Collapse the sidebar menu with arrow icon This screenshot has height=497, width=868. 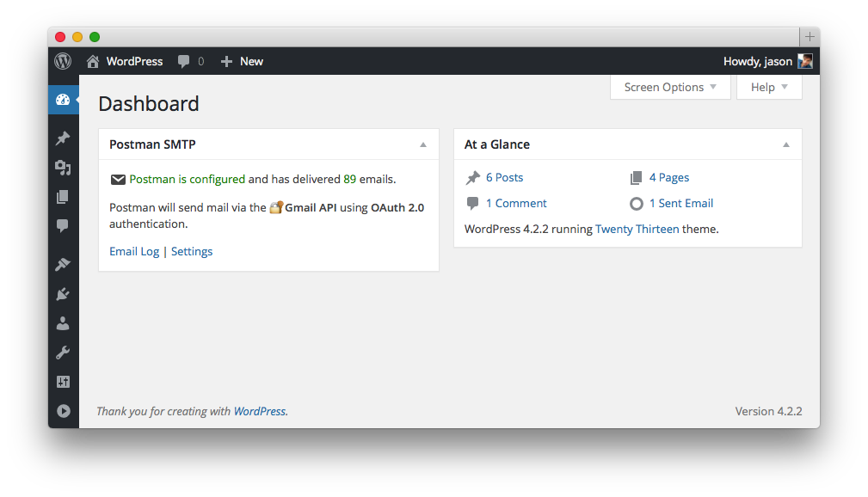[x=63, y=411]
